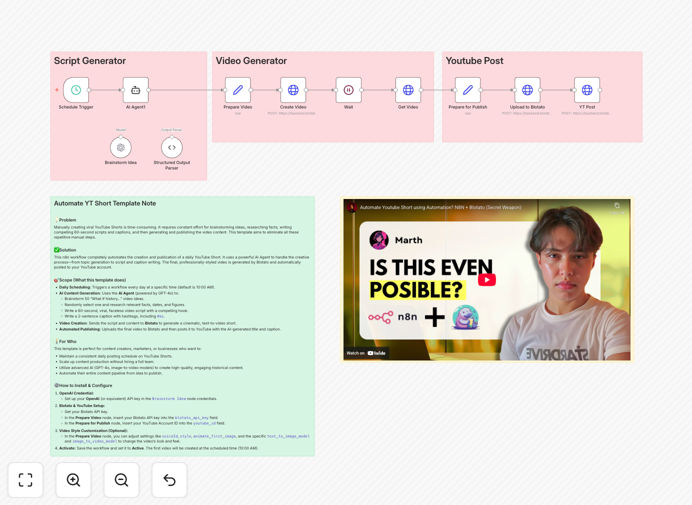Open the Upload to Blotato node
Viewport: 692px width, 505px height.
[527, 90]
